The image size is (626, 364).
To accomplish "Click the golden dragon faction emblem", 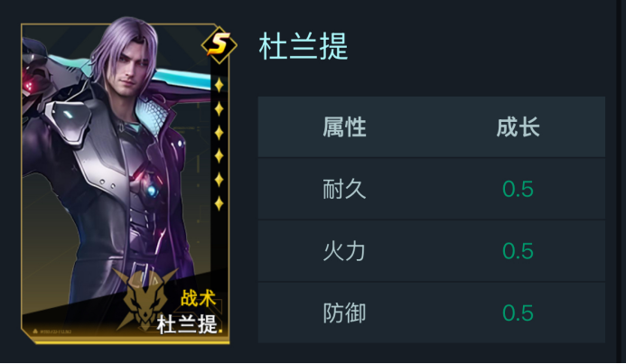I will coord(145,299).
